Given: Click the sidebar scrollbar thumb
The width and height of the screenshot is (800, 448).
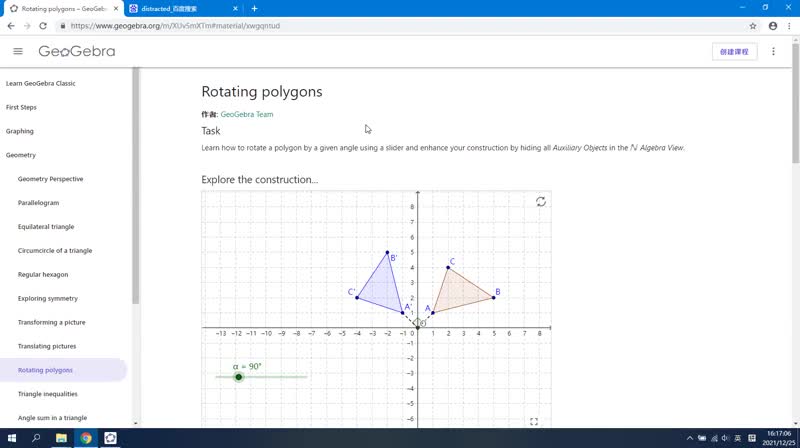Looking at the screenshot, I should click(x=135, y=186).
